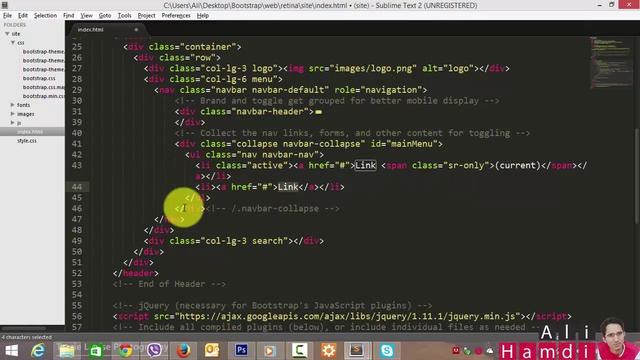This screenshot has height=360, width=640.
Task: Click line number 25 in the gutter
Action: [x=77, y=47]
